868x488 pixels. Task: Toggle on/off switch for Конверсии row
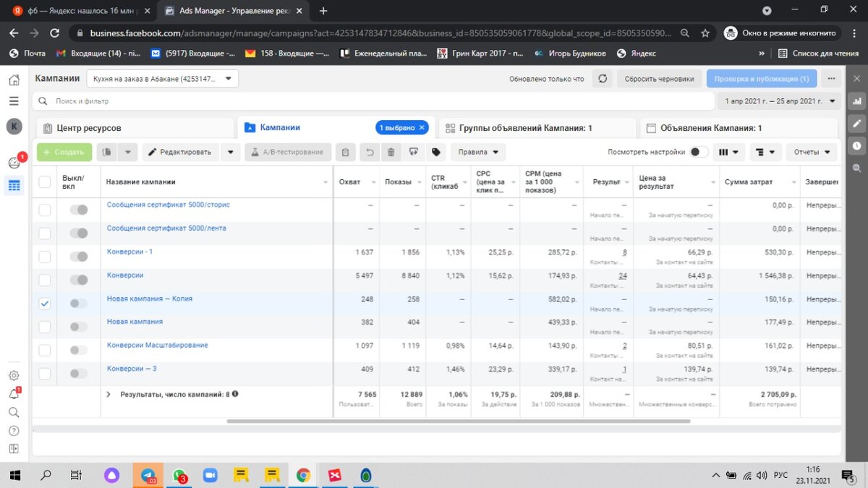click(x=78, y=280)
